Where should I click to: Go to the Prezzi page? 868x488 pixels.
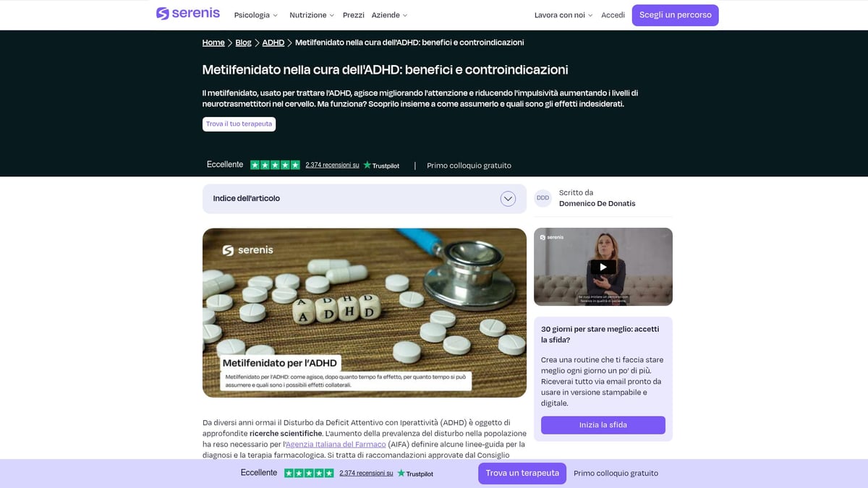[354, 15]
